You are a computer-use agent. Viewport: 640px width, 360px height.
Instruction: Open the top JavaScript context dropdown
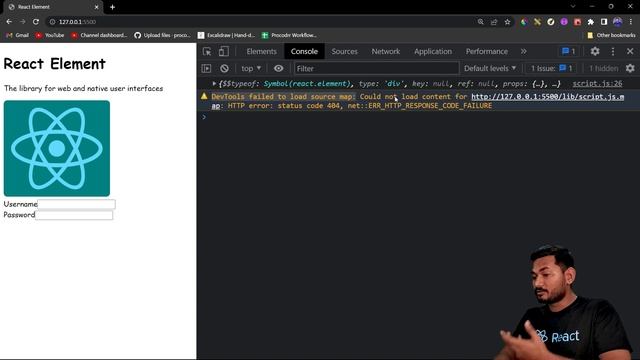(x=251, y=69)
